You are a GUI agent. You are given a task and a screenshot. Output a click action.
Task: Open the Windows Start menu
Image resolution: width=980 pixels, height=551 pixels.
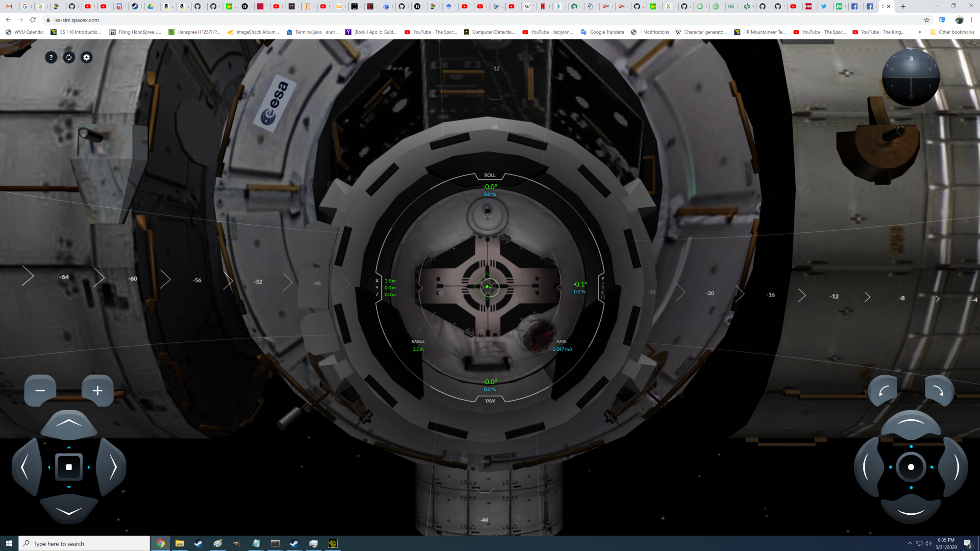tap(9, 543)
